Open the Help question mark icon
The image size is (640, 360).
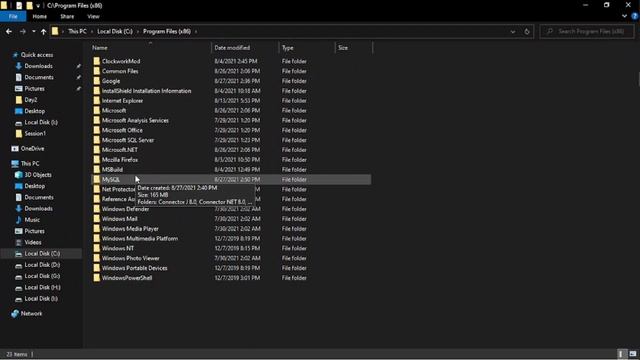click(x=634, y=16)
